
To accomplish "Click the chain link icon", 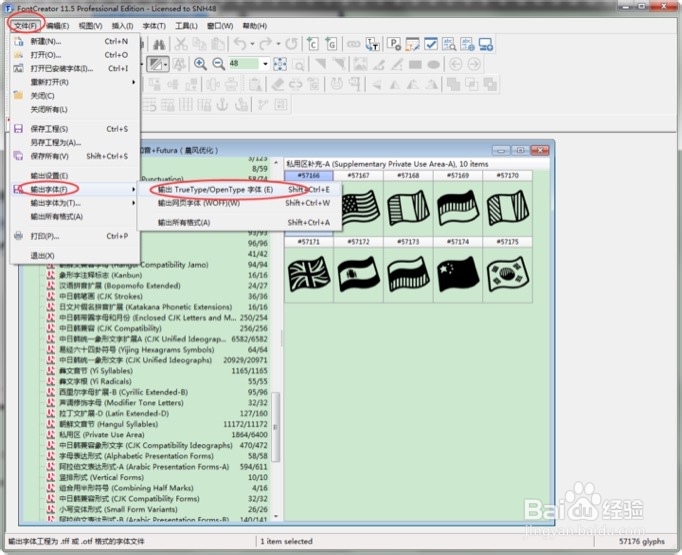I will pos(353,44).
